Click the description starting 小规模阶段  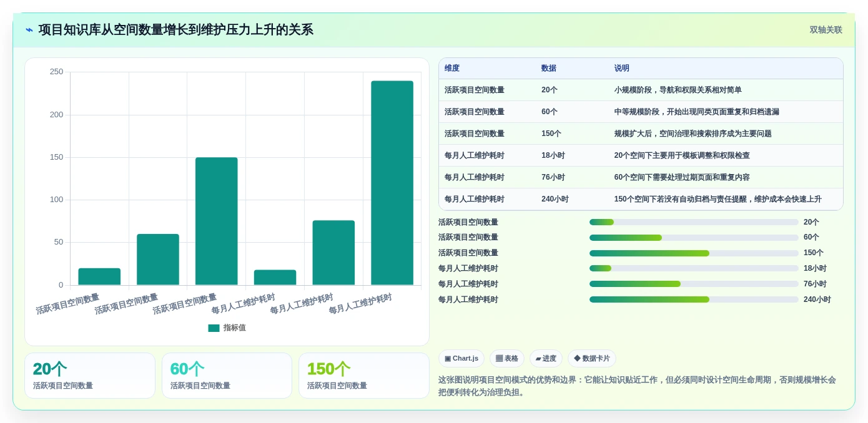678,90
